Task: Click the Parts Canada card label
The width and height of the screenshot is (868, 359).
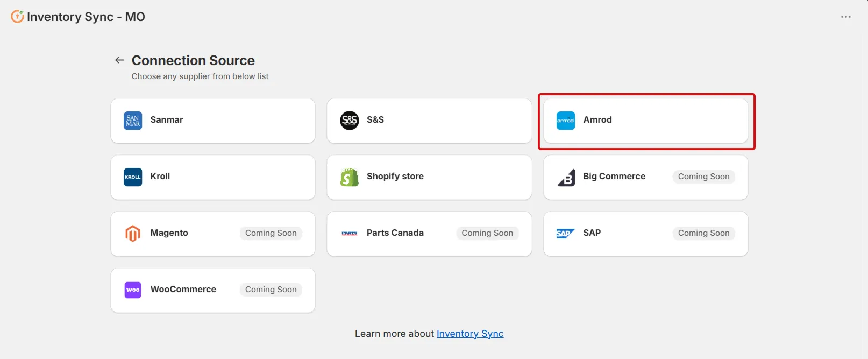Action: (x=395, y=233)
